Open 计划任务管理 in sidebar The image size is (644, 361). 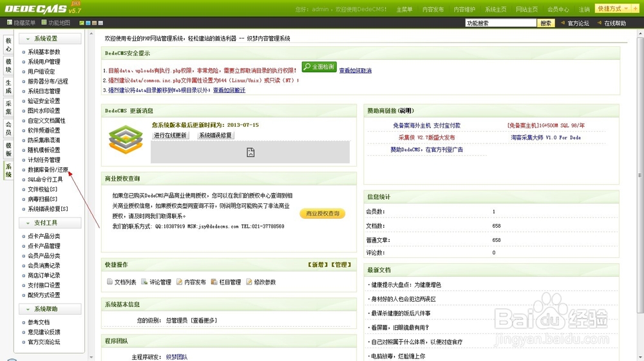pyautogui.click(x=44, y=160)
